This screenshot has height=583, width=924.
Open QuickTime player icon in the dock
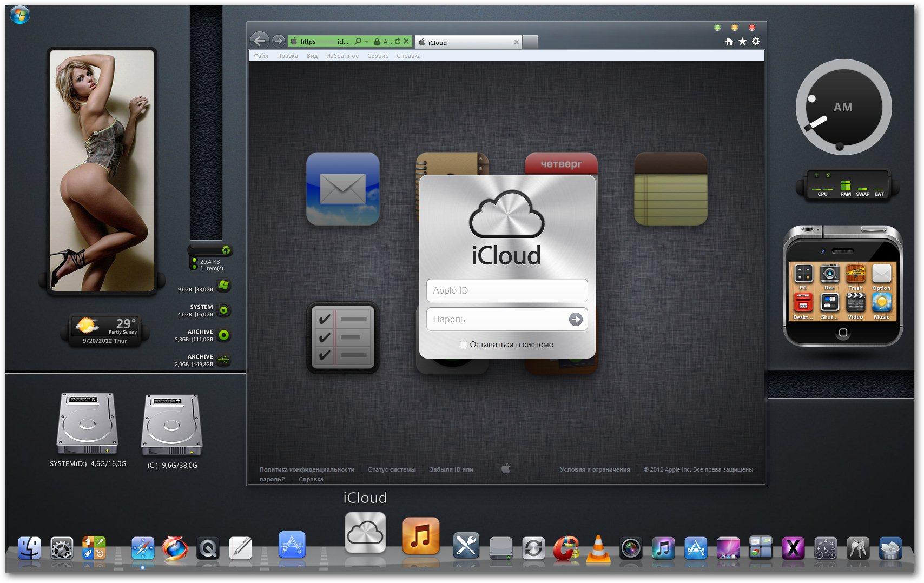pyautogui.click(x=208, y=548)
